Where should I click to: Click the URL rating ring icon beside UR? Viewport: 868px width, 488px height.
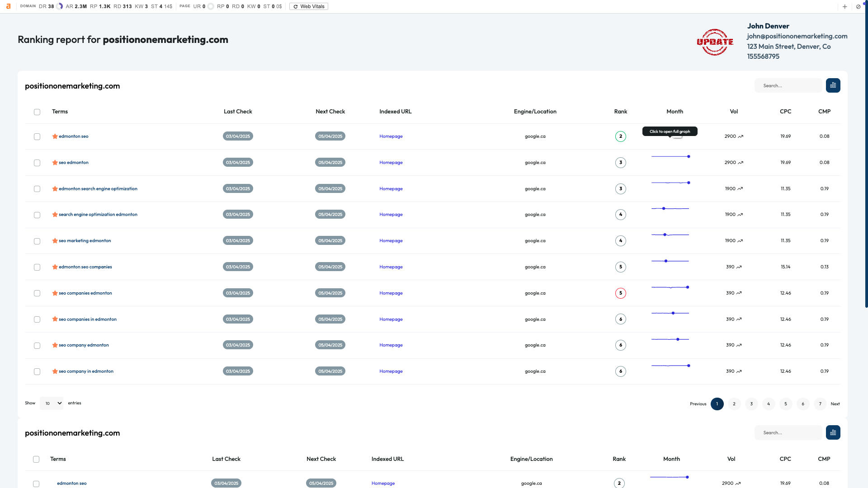click(x=211, y=6)
